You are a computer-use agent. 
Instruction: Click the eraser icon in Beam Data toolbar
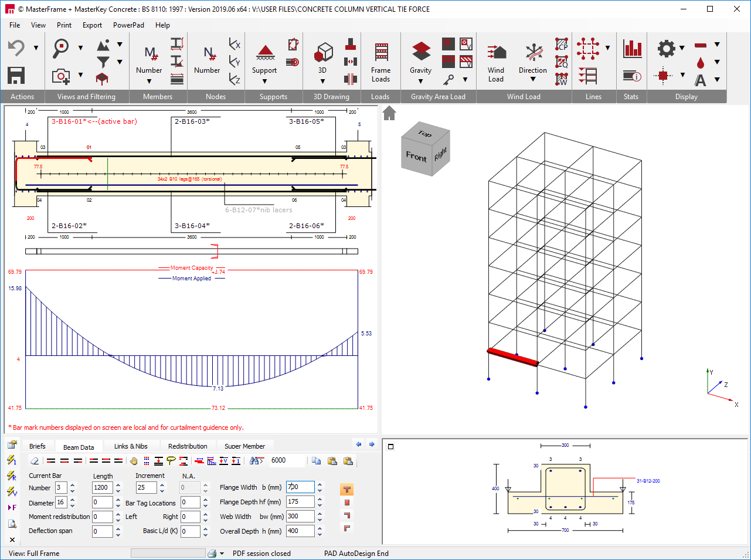pos(35,461)
